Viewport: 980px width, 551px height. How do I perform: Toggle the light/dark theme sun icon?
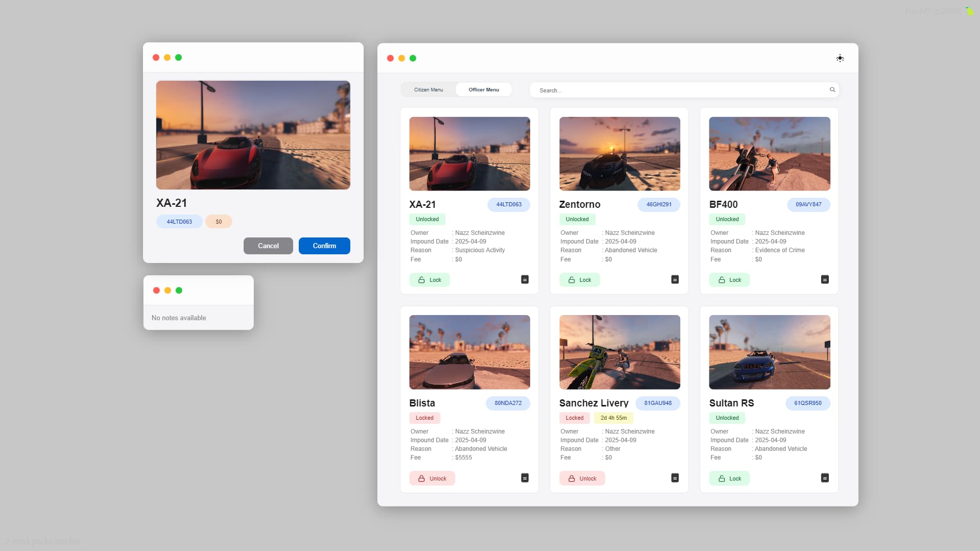(840, 58)
